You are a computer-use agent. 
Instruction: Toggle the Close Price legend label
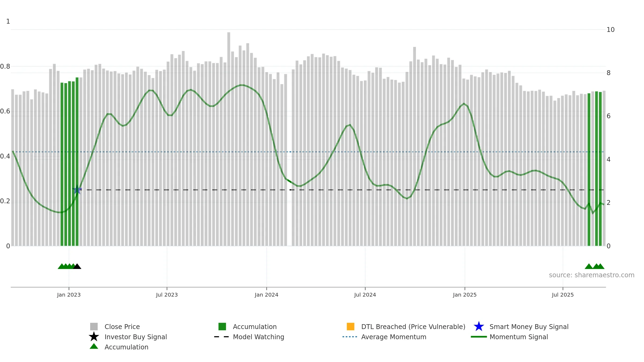point(122,327)
